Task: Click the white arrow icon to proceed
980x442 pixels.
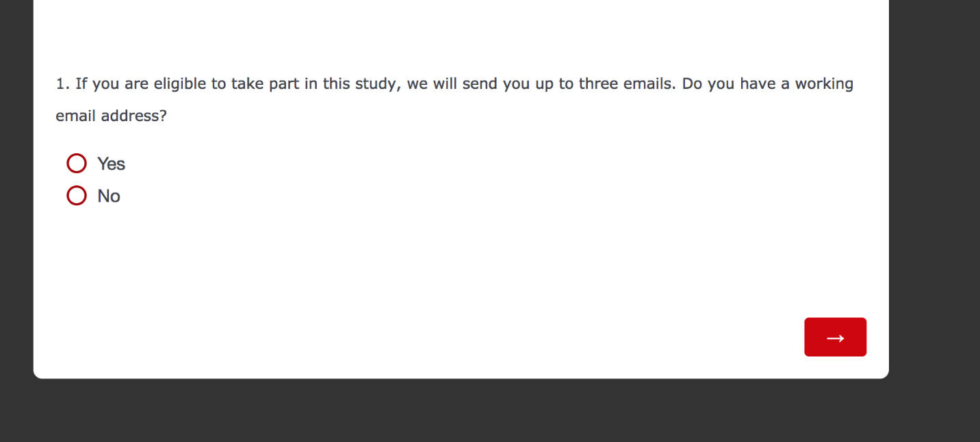Action: [x=835, y=338]
